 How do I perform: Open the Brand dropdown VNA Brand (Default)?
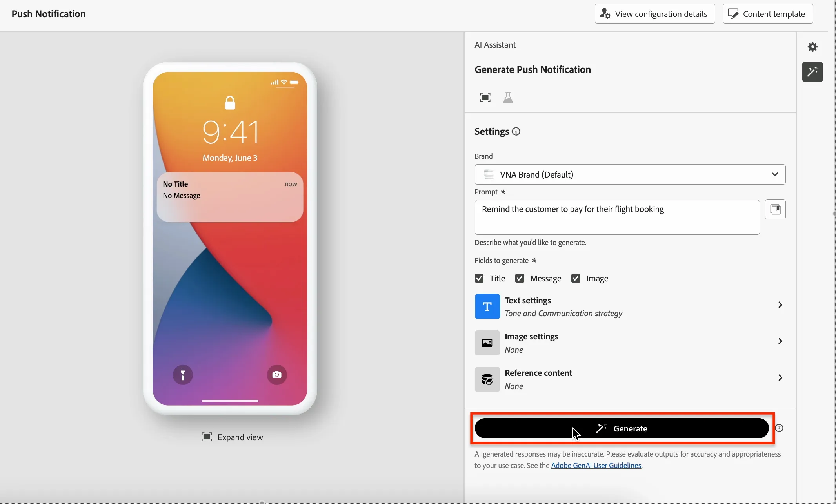pos(630,174)
